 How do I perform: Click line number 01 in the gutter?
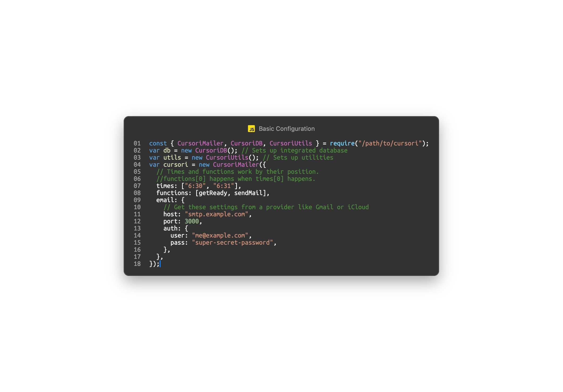pos(137,143)
